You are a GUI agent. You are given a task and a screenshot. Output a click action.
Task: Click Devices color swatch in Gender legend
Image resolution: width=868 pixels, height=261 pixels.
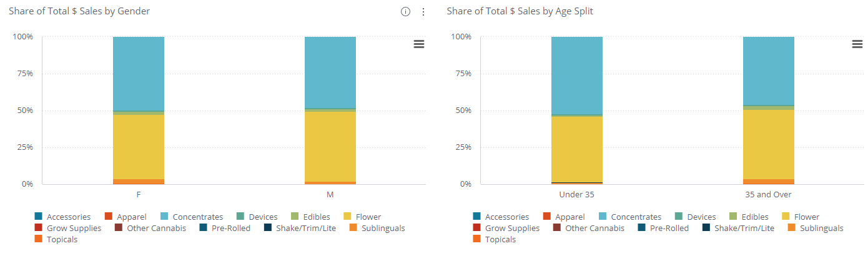[240, 217]
